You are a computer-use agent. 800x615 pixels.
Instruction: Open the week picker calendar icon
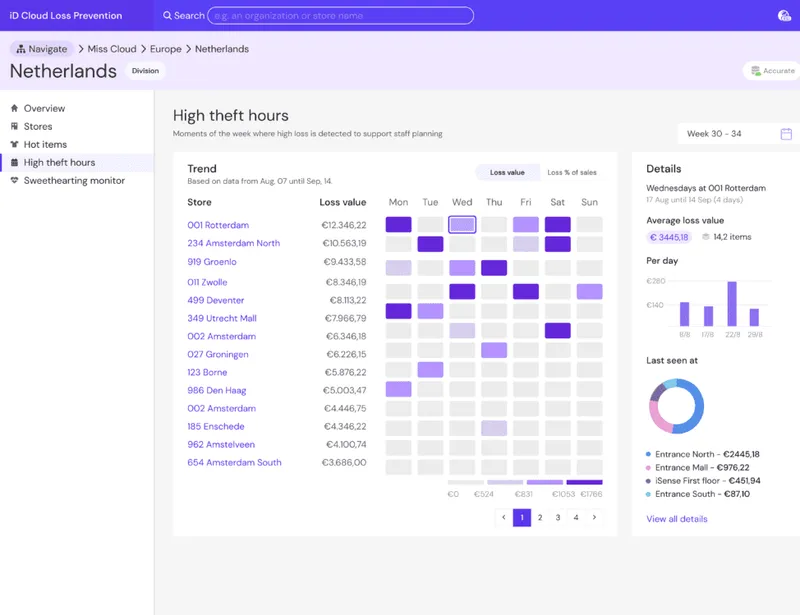[x=786, y=134]
